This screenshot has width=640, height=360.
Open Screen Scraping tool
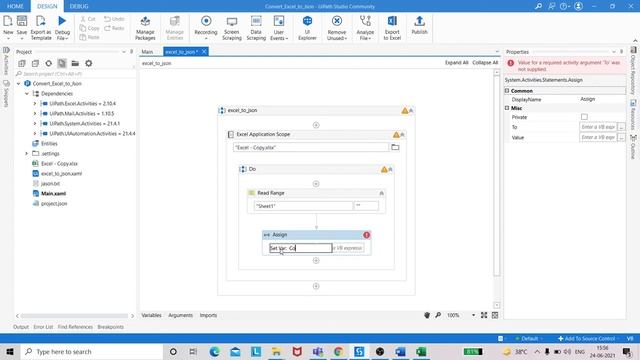click(x=232, y=28)
